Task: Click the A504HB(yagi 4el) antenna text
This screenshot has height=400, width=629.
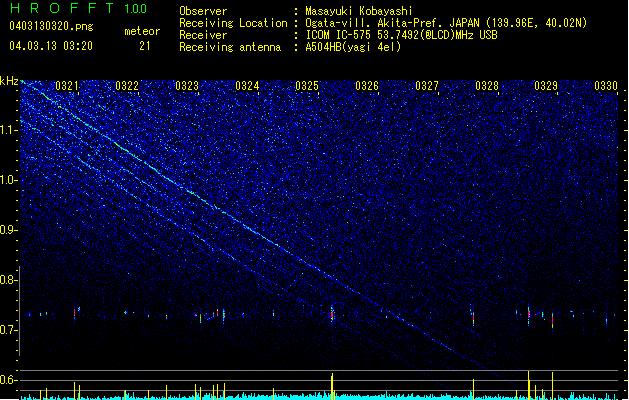Action: pyautogui.click(x=353, y=47)
